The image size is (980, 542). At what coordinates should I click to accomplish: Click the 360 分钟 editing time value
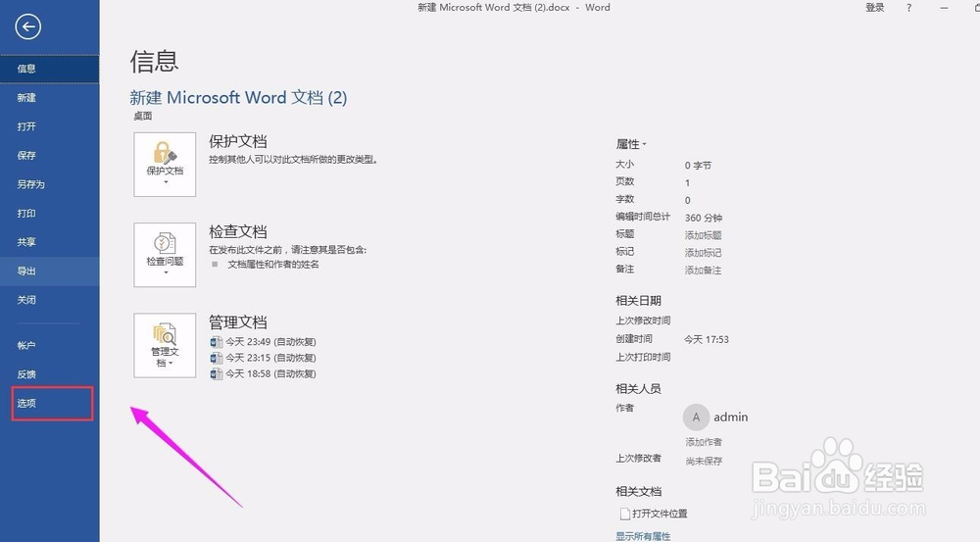pos(703,219)
